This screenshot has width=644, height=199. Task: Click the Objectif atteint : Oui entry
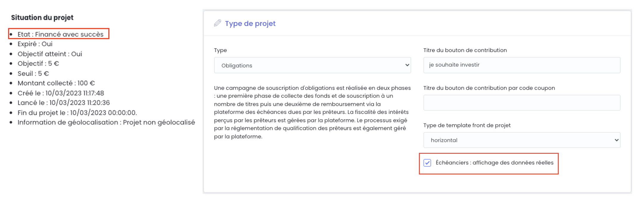click(x=50, y=54)
